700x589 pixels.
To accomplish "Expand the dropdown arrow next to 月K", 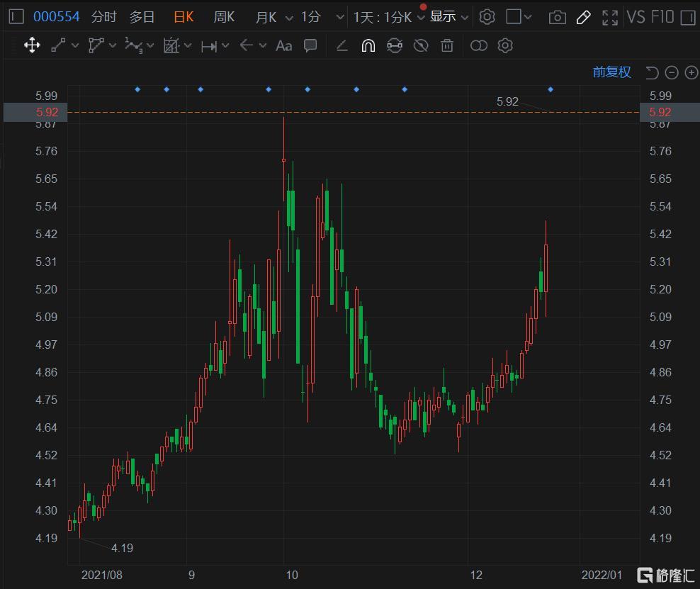I will coord(289,18).
